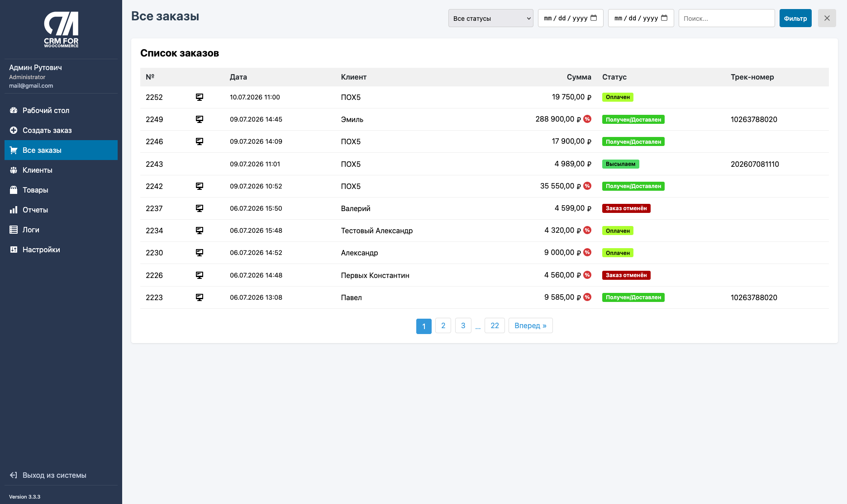
Task: Click the Логи list icon
Action: click(x=14, y=230)
